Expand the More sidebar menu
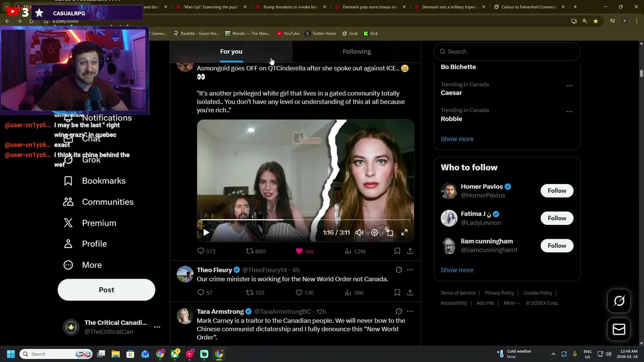This screenshot has height=362, width=644. click(83, 265)
